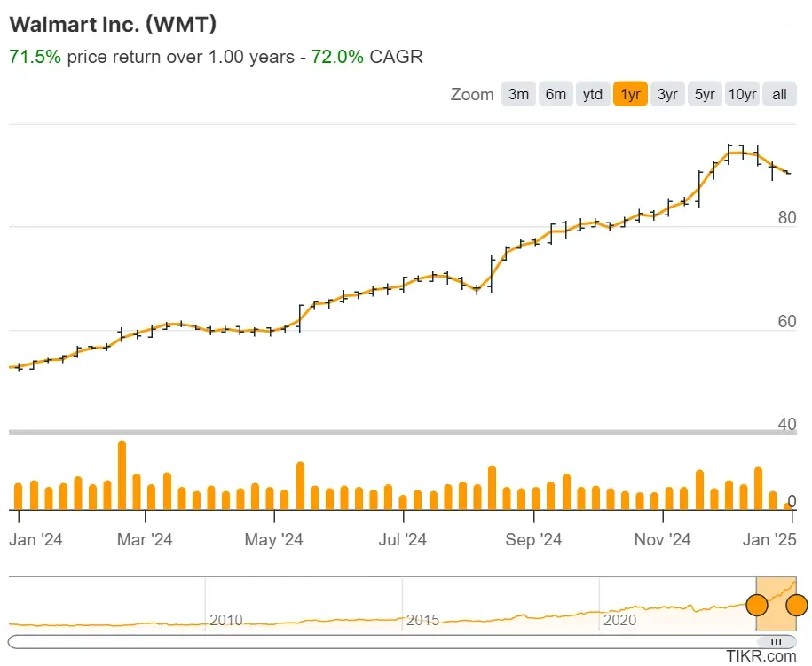The image size is (812, 666).
Task: Click the left range selector handle
Action: point(756,605)
